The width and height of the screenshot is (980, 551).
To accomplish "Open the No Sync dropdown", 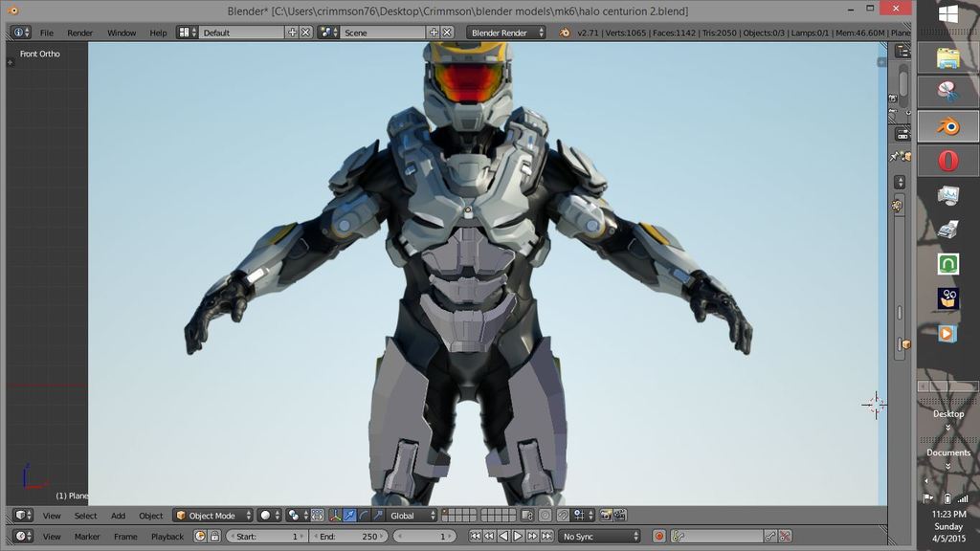I will (x=599, y=536).
